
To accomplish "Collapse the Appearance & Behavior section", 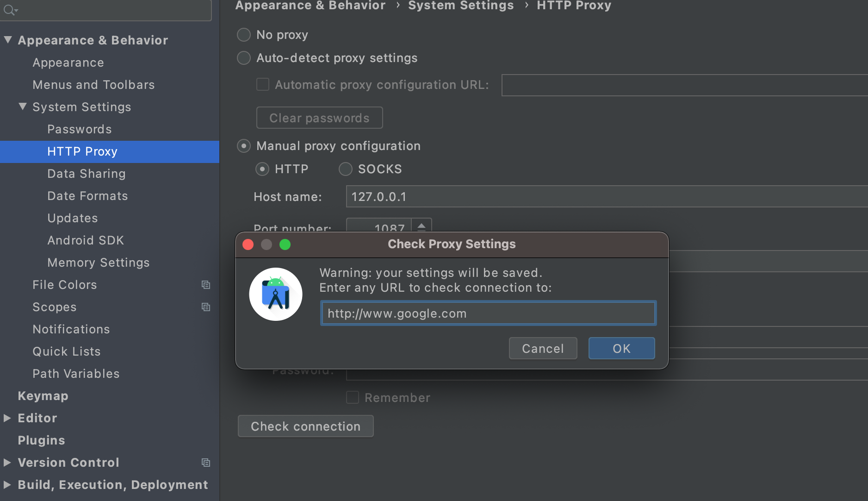I will tap(8, 40).
